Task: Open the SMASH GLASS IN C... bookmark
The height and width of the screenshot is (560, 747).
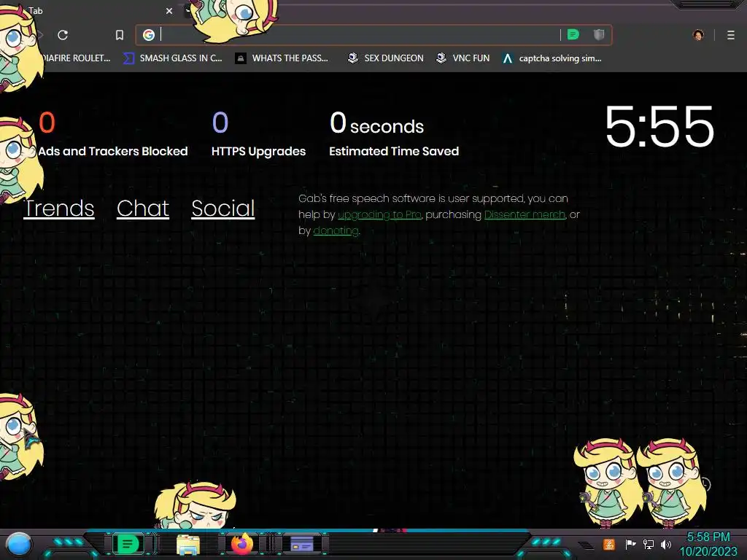Action: [x=172, y=58]
